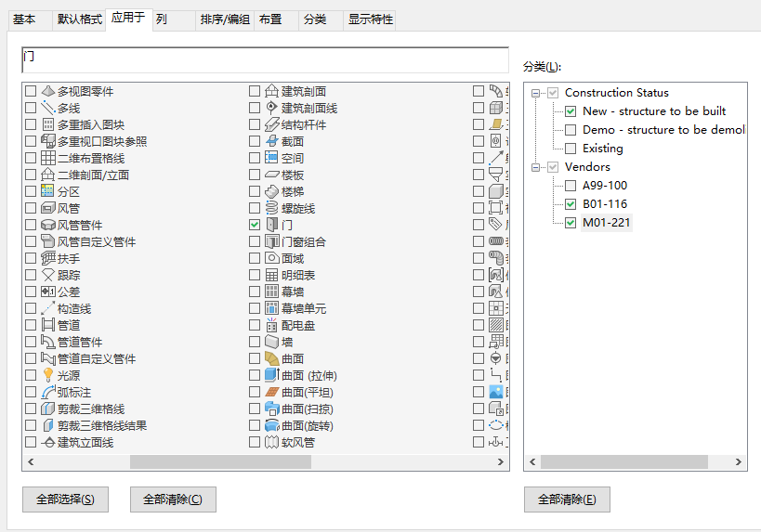Check the A99-100 vendor checkbox
The image size is (761, 532).
point(571,186)
